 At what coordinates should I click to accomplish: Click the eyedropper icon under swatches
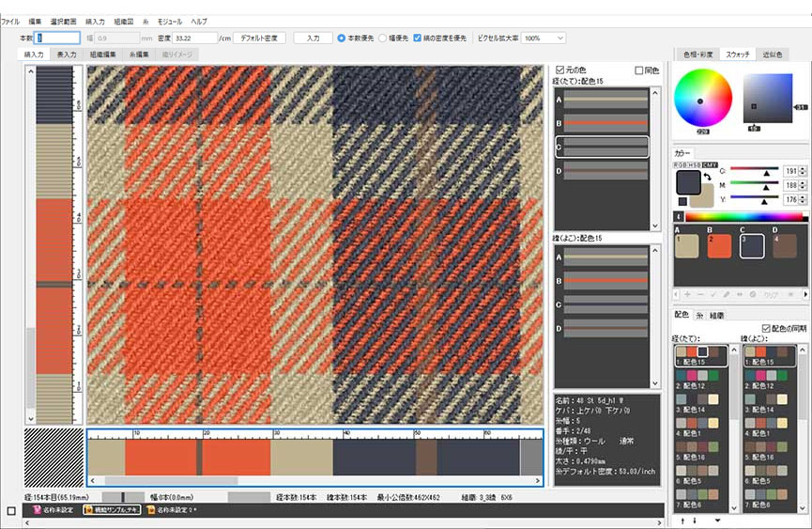pos(727,294)
